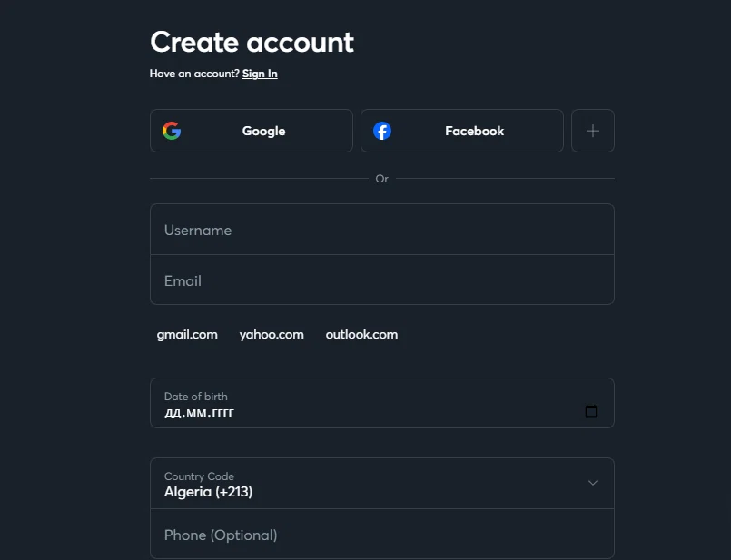The image size is (731, 560).
Task: Focus the Email input field
Action: point(381,280)
